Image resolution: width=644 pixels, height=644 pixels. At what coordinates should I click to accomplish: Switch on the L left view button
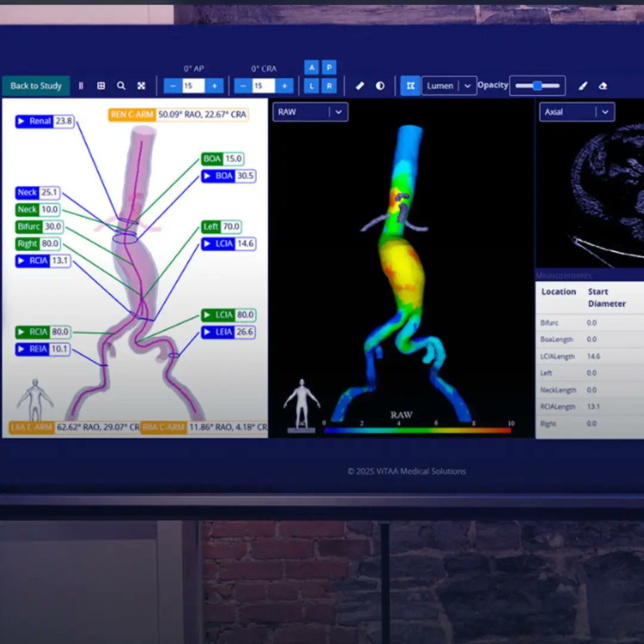311,86
